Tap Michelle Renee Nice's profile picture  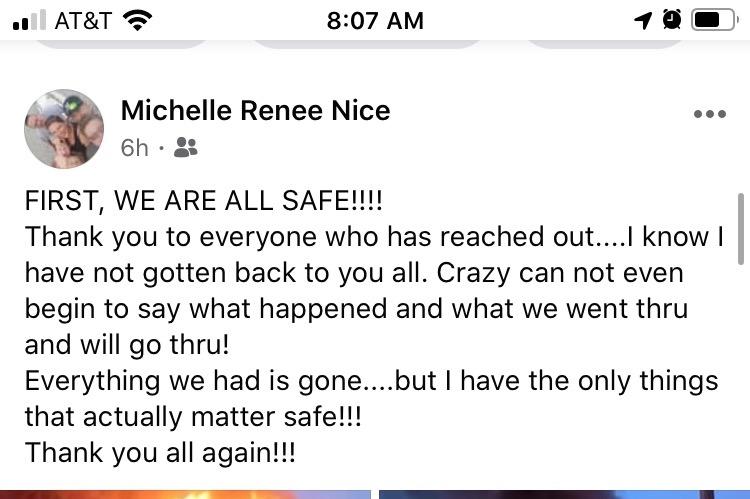point(64,128)
